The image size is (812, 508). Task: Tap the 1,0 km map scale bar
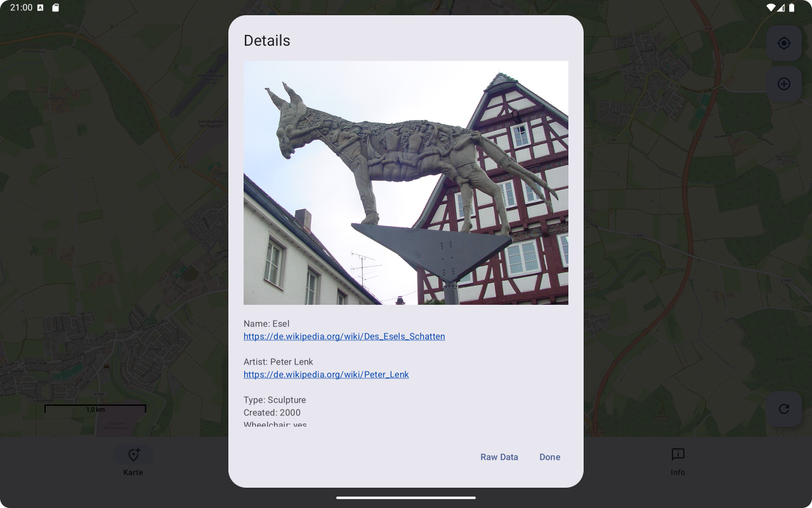(x=95, y=408)
